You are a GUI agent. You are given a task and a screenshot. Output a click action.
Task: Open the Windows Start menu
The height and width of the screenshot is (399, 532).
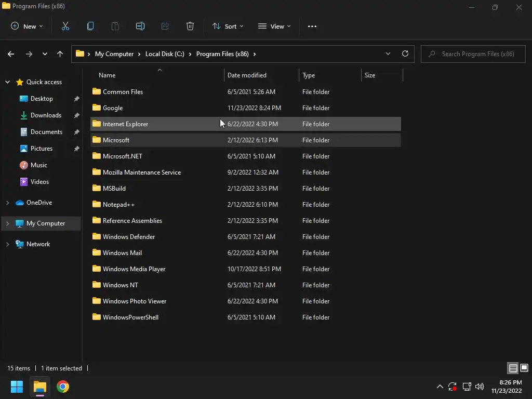click(17, 387)
